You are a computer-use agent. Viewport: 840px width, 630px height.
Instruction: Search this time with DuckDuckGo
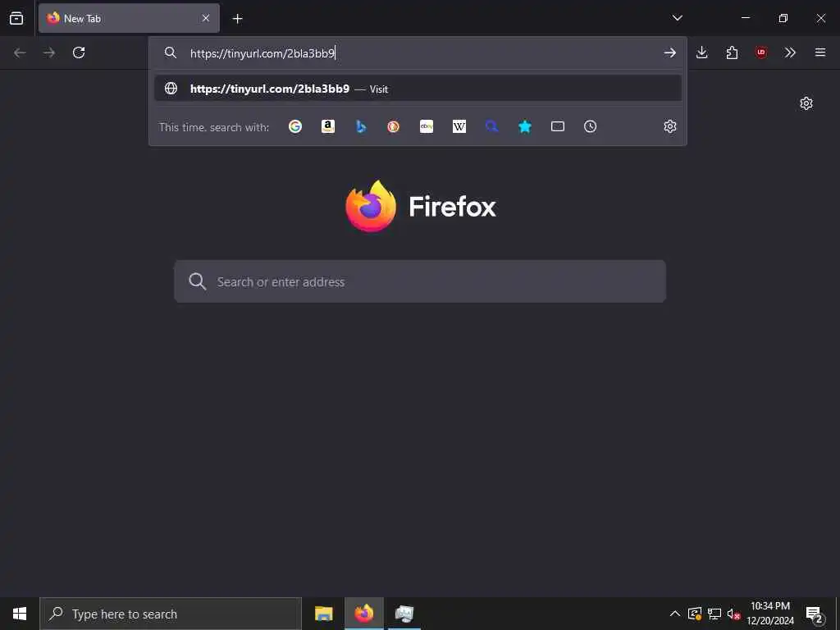point(393,126)
